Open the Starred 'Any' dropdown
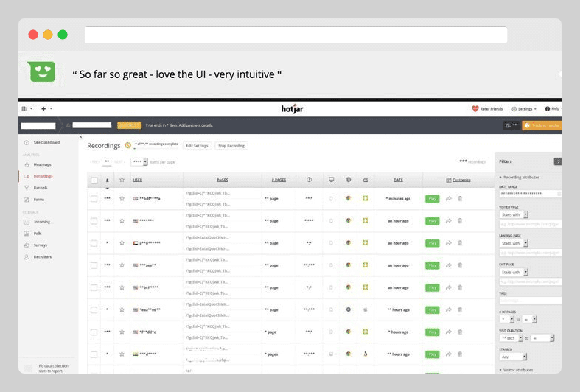The image size is (580, 392). point(513,357)
